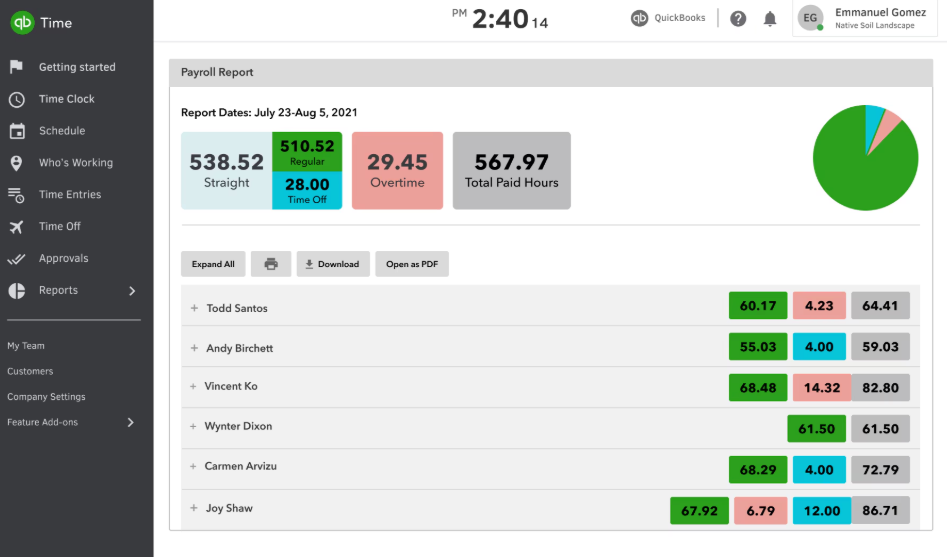
Task: Click the Time Entries list icon
Action: (x=16, y=195)
